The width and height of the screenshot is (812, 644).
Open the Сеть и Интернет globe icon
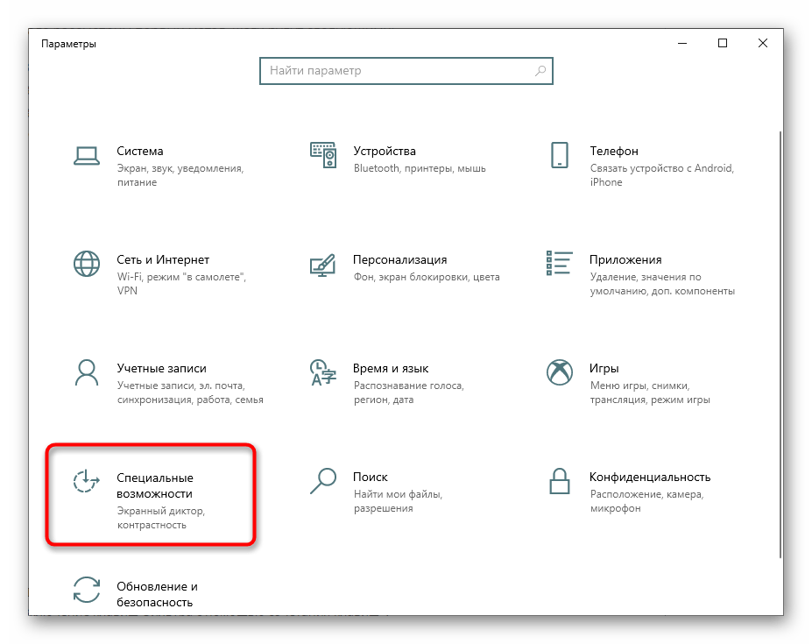click(x=87, y=264)
